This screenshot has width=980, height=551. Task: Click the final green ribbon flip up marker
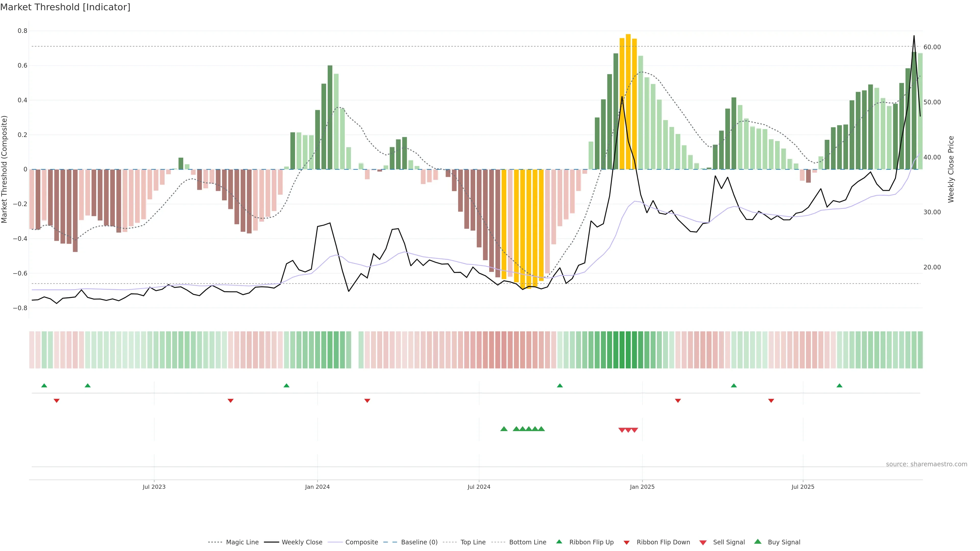[x=839, y=386]
